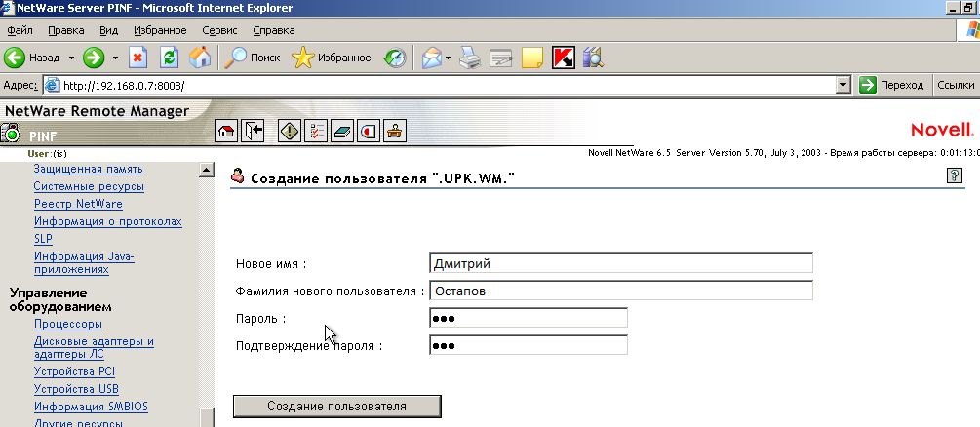Open Реестр NetWare link
Viewport: 980px width, 427px height.
point(78,204)
